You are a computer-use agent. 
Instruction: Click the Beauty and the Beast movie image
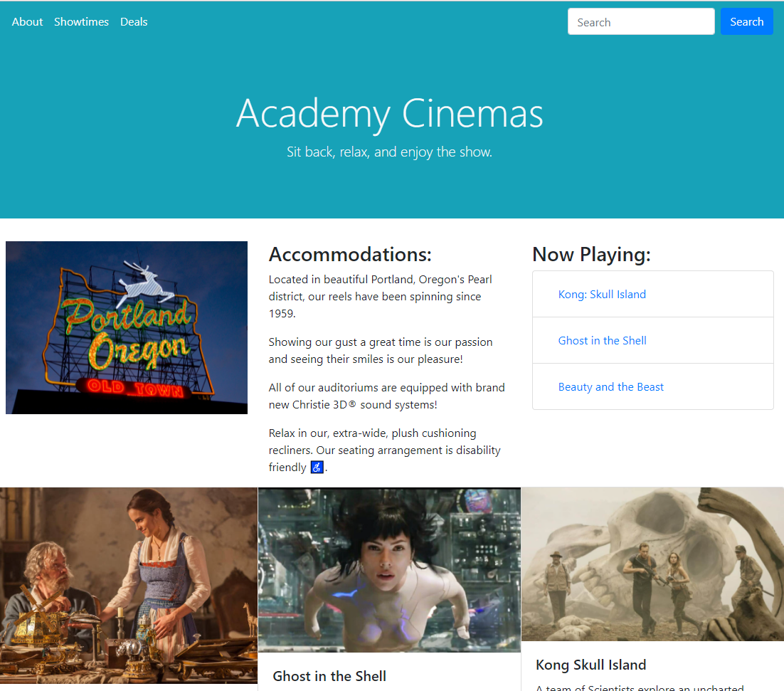point(128,589)
